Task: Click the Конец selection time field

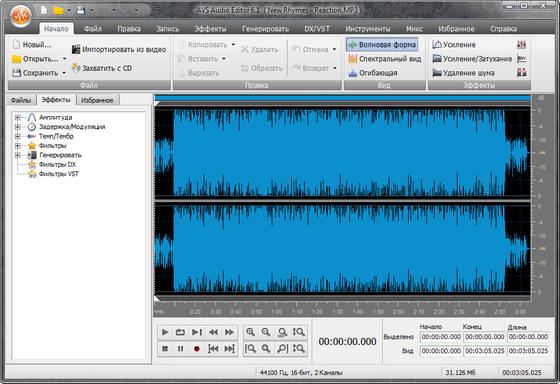Action: pos(485,337)
